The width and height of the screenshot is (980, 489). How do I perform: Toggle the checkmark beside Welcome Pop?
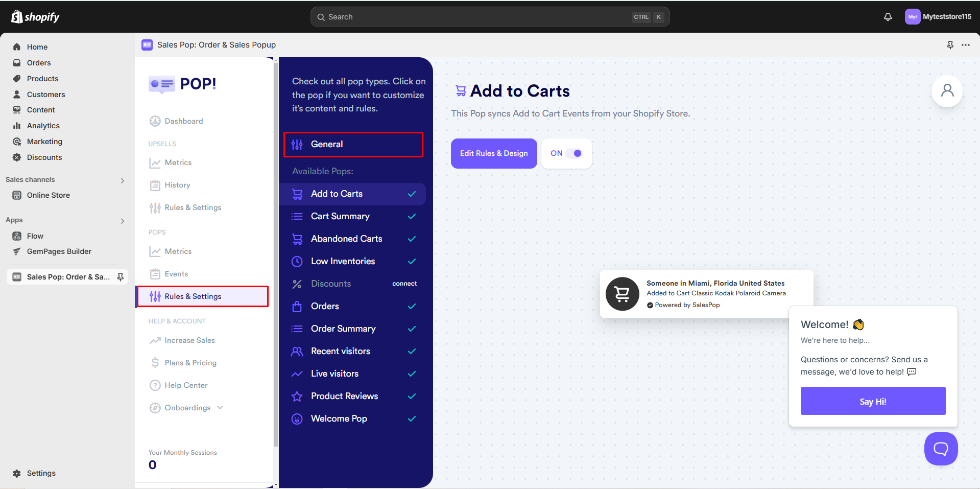[x=412, y=418]
